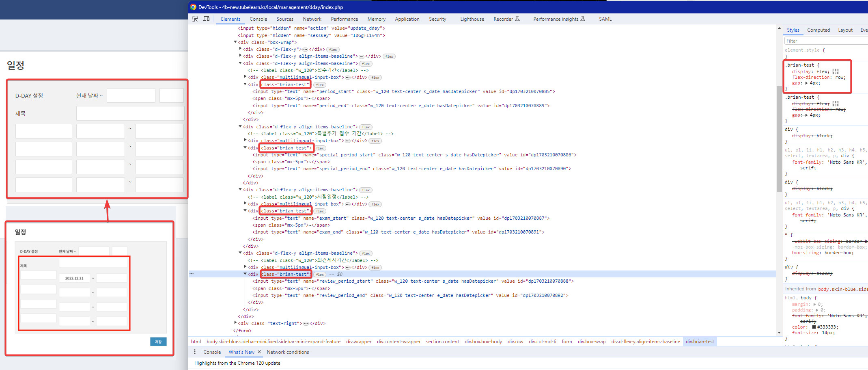Toggle the flex badge on the d-flex-y div
This screenshot has height=370, width=868.
click(x=333, y=50)
